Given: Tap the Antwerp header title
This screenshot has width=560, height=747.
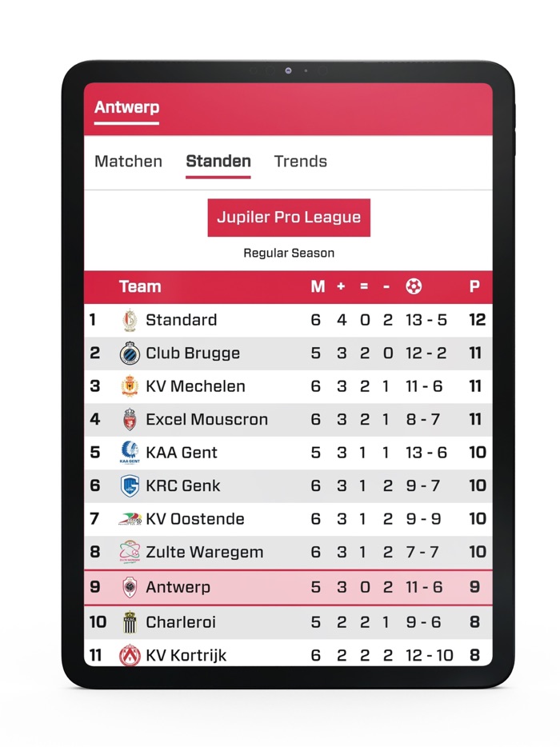Looking at the screenshot, I should click(126, 108).
